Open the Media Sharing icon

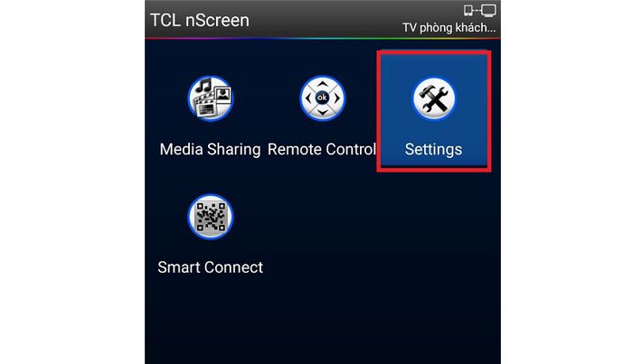pos(211,98)
